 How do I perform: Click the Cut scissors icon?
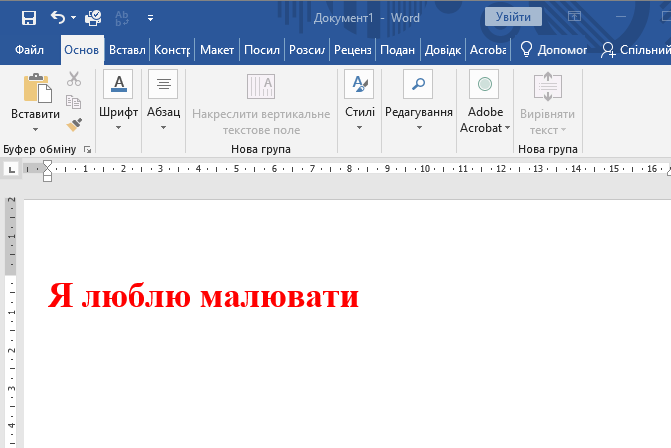74,79
